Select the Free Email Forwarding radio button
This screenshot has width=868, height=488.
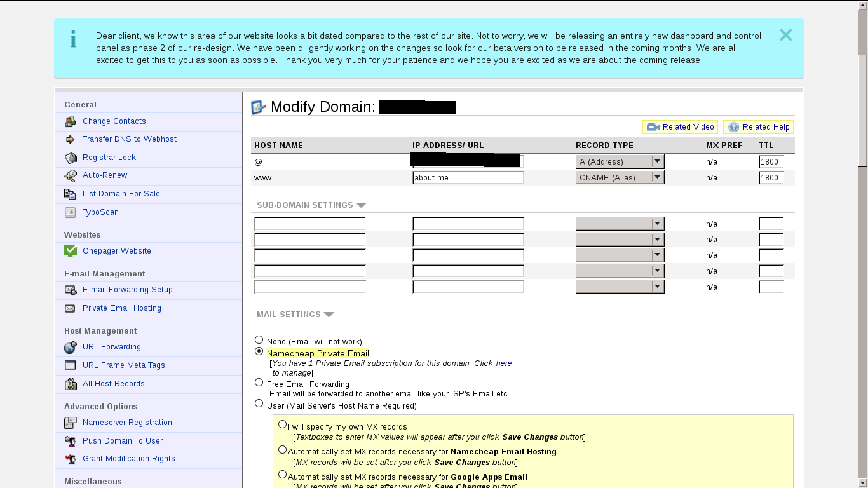pos(259,383)
